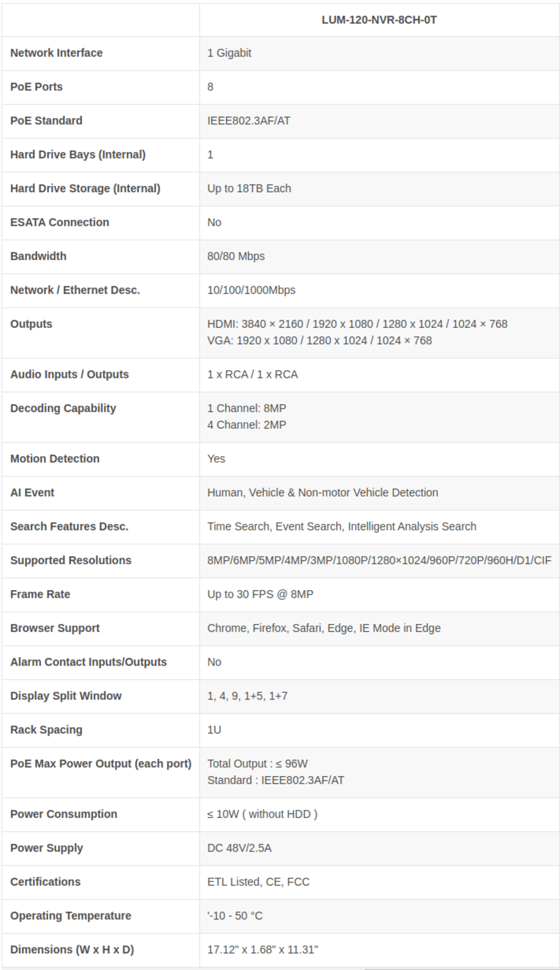Click the AI Event detection description
Viewport: 560px width, 970px height.
click(323, 493)
